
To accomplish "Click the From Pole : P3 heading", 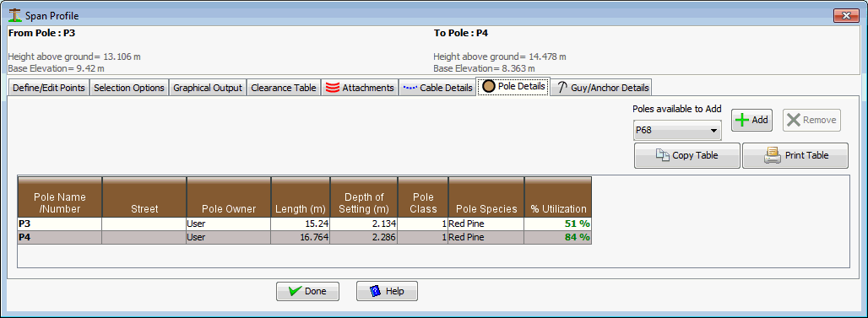I will tap(41, 33).
